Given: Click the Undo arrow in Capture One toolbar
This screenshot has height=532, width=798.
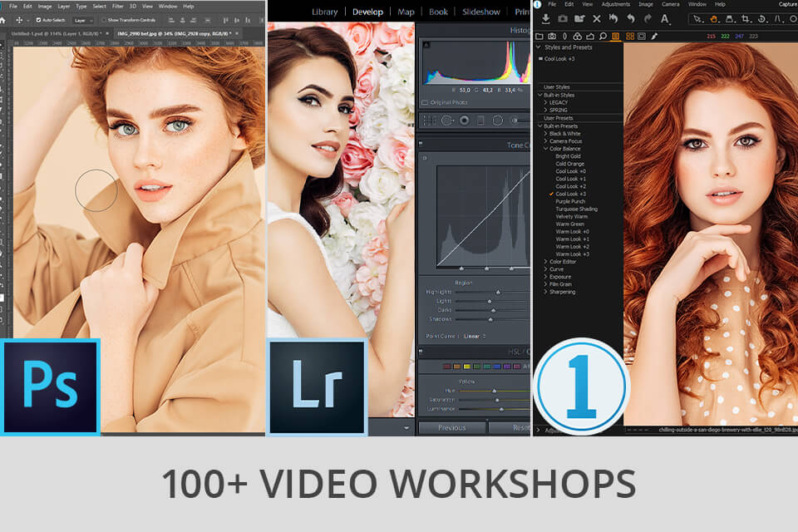Looking at the screenshot, I should coord(630,19).
